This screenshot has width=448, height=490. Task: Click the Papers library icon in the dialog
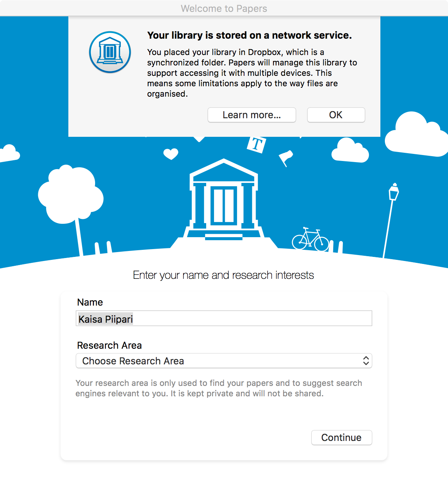110,52
